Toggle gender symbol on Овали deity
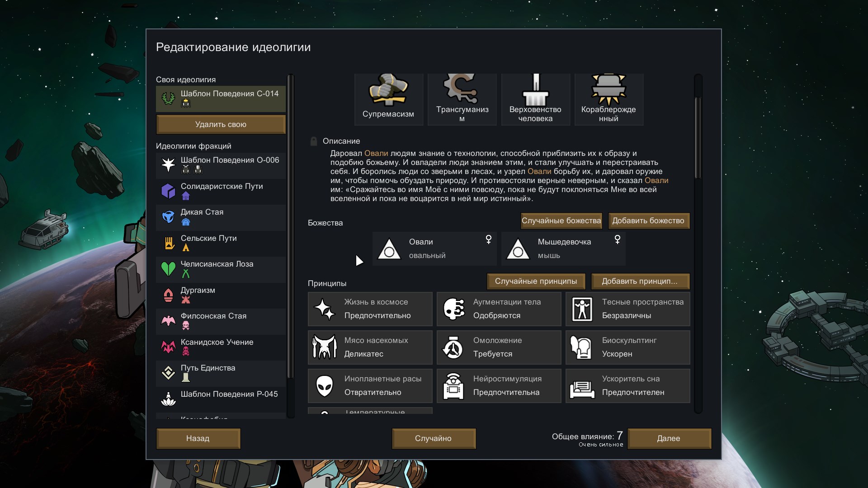Viewport: 868px width, 488px height. [488, 239]
